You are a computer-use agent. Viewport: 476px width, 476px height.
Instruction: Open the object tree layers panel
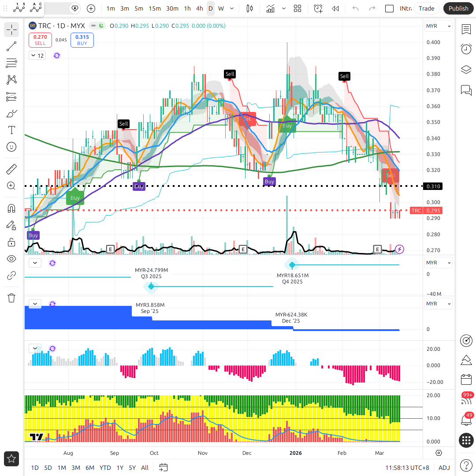point(466,70)
